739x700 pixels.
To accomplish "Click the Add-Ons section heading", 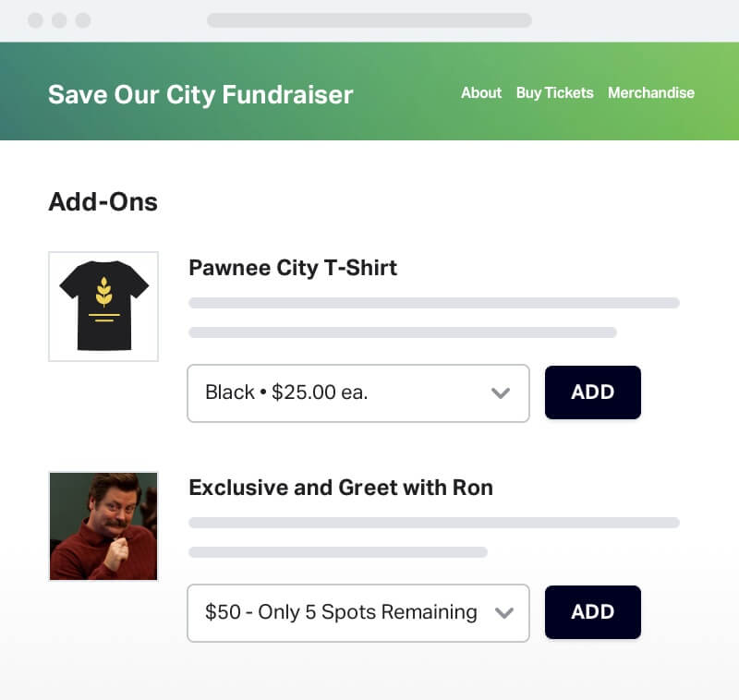I will pos(103,201).
